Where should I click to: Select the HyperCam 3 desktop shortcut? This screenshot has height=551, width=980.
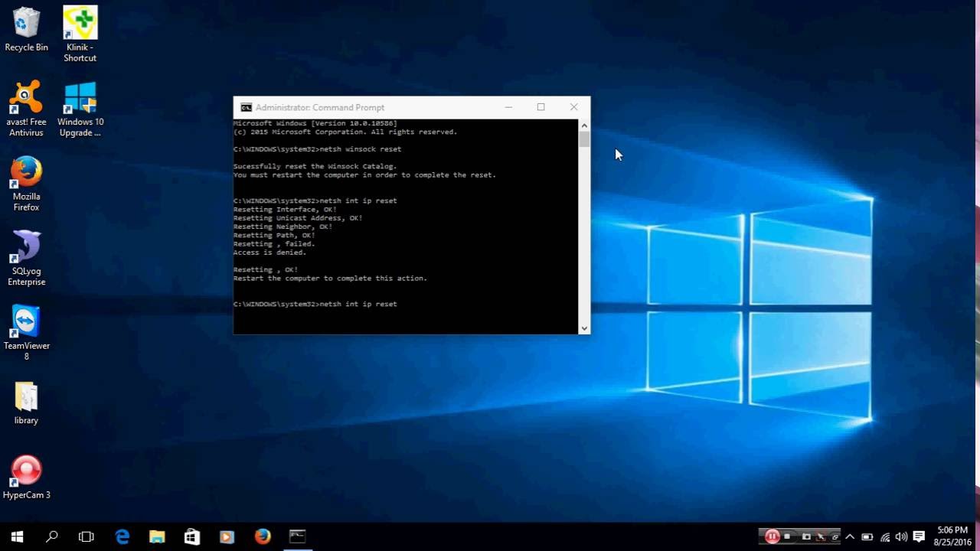click(26, 478)
